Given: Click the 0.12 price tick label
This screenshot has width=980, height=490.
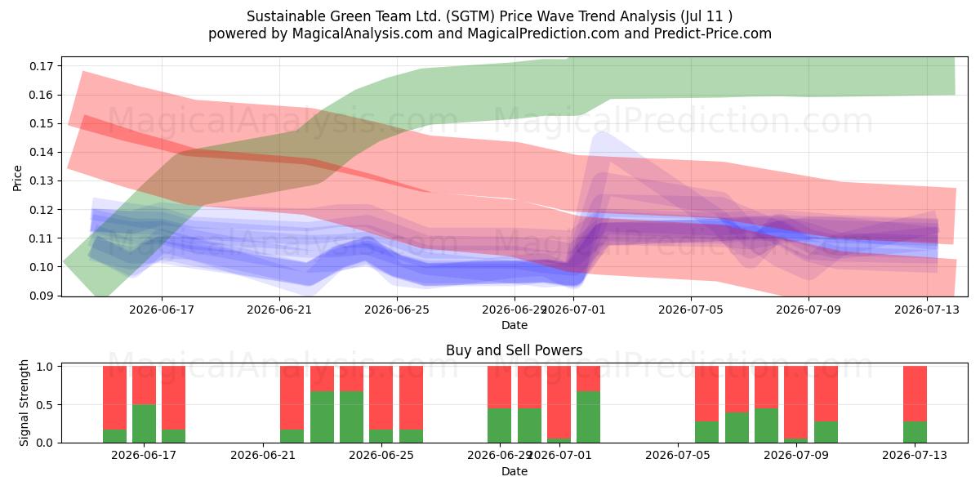Looking at the screenshot, I should (42, 210).
